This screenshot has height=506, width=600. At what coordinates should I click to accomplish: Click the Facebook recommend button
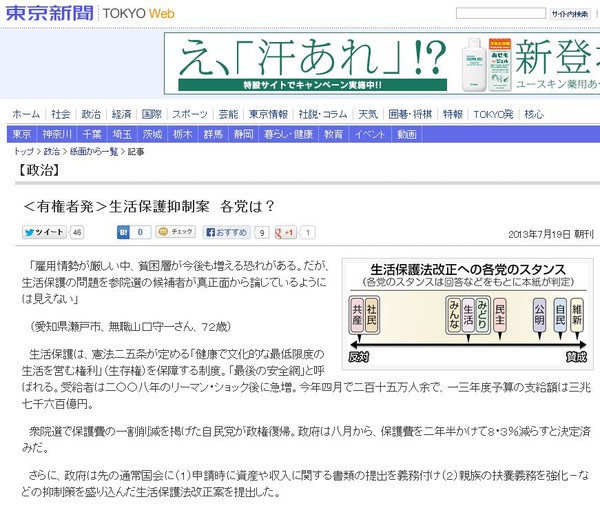click(x=227, y=232)
